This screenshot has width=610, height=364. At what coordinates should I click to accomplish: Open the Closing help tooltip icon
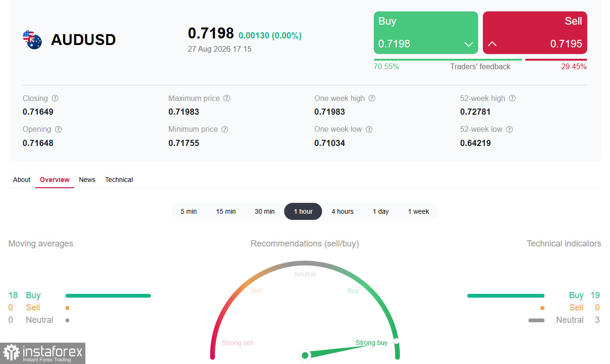tap(55, 99)
